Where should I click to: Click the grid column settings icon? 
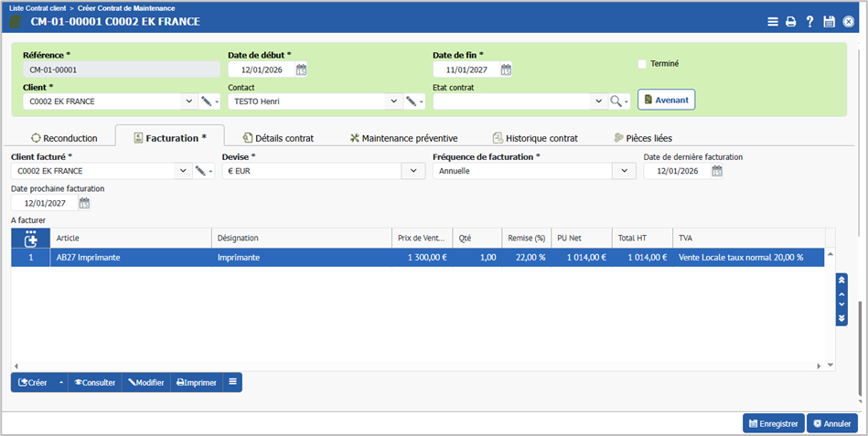point(31,238)
